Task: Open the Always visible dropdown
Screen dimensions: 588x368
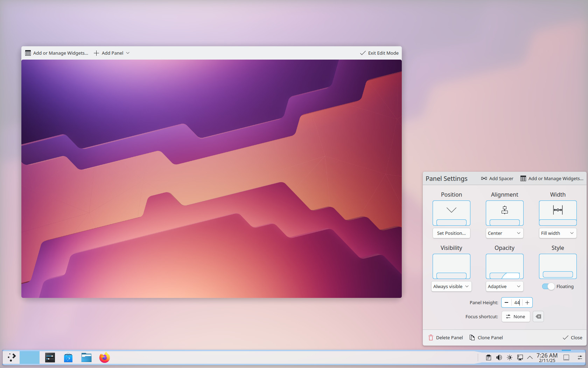Action: pos(451,286)
